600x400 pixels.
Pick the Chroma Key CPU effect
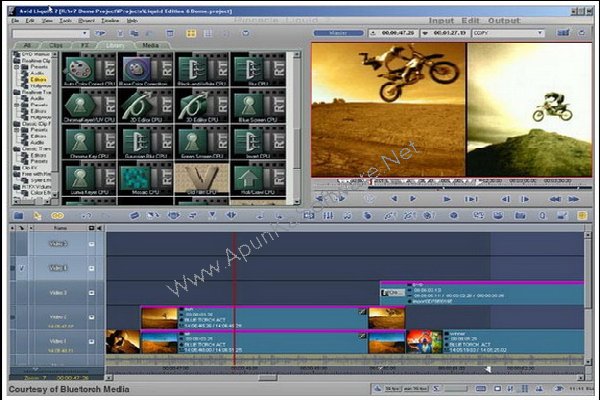pyautogui.click(x=89, y=142)
